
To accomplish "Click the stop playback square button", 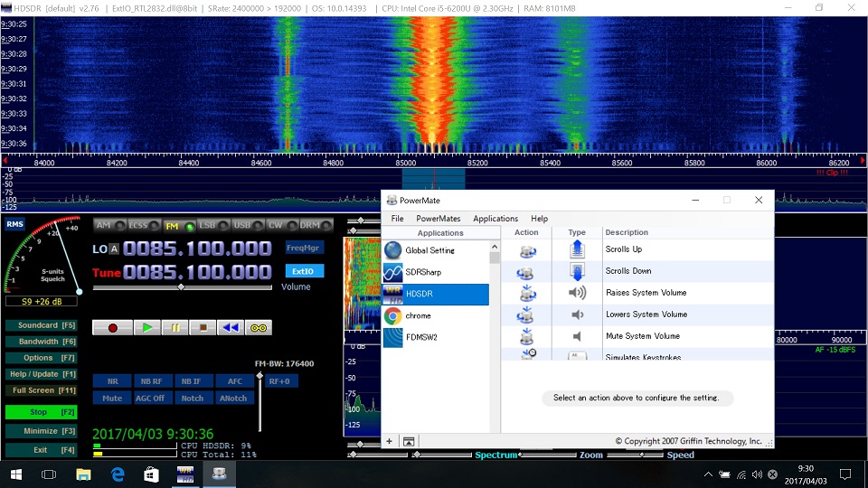I will 203,327.
